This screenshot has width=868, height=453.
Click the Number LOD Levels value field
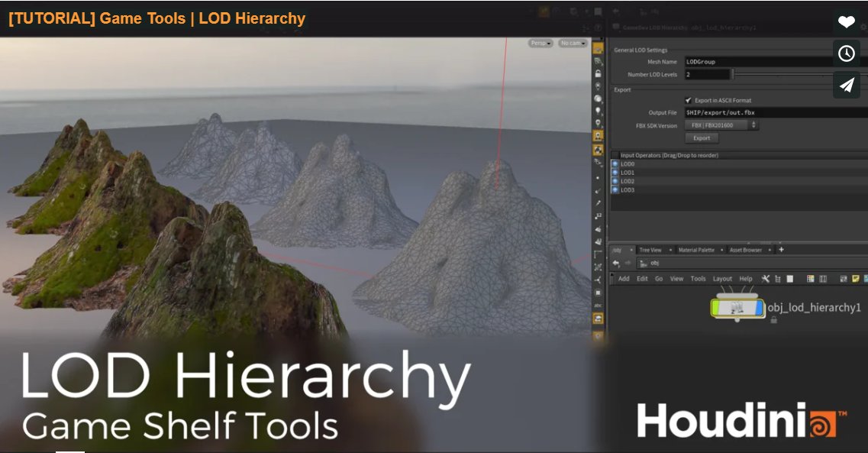pos(707,74)
